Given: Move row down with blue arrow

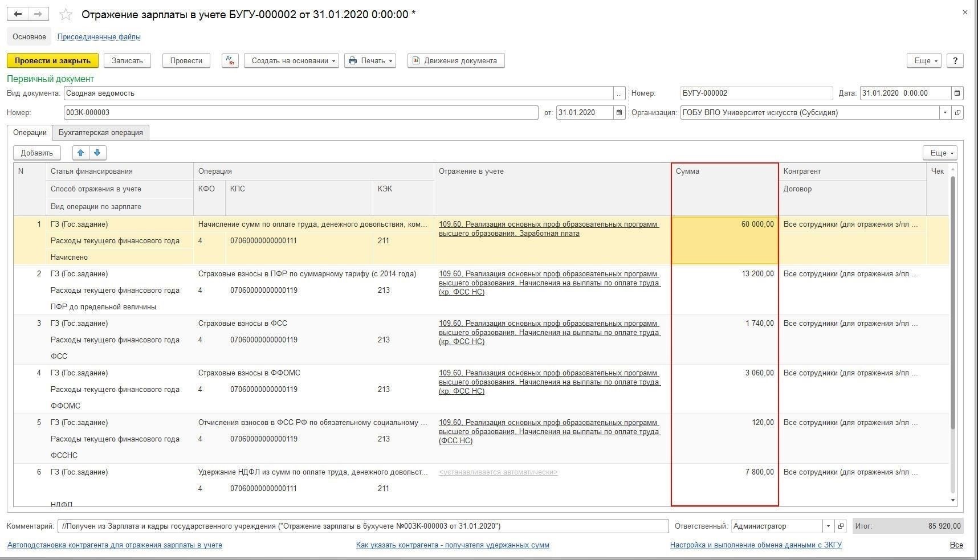Looking at the screenshot, I should point(97,153).
